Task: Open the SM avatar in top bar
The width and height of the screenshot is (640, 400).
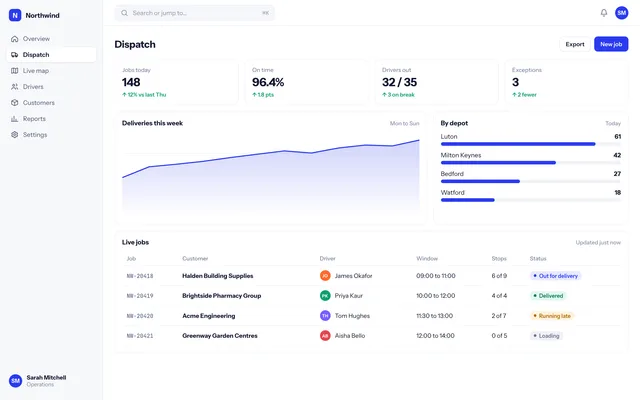Action: pyautogui.click(x=622, y=13)
